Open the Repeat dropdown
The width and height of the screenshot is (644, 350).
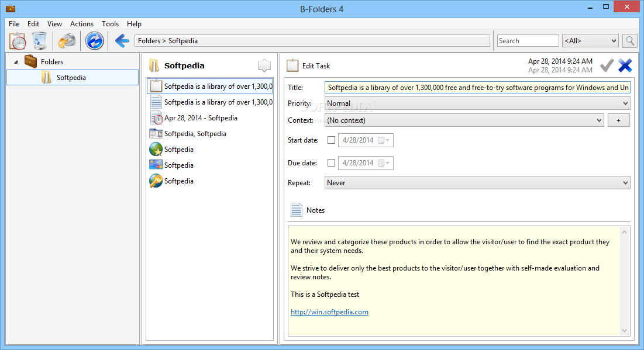coord(477,182)
